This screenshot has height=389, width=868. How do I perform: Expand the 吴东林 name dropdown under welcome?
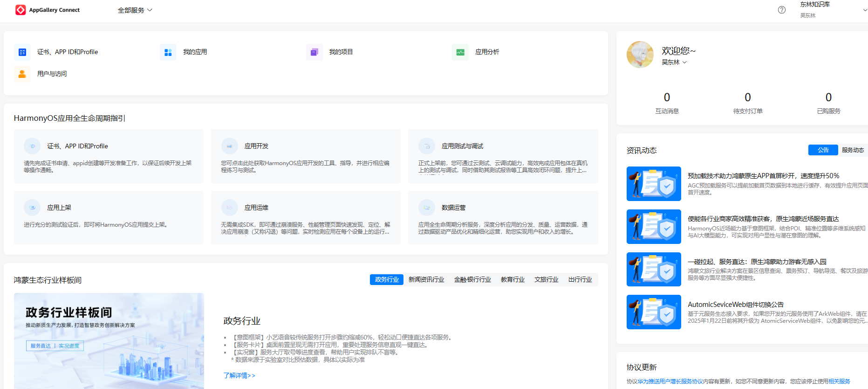(674, 62)
